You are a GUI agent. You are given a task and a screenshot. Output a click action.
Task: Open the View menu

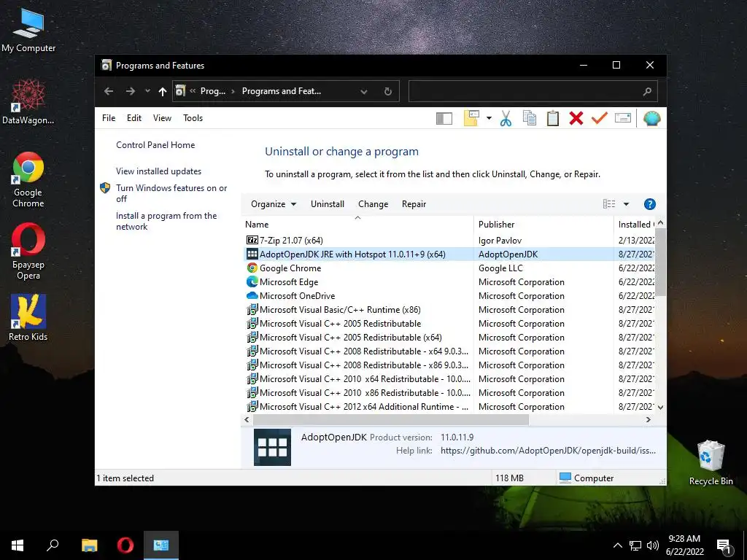[x=162, y=117]
